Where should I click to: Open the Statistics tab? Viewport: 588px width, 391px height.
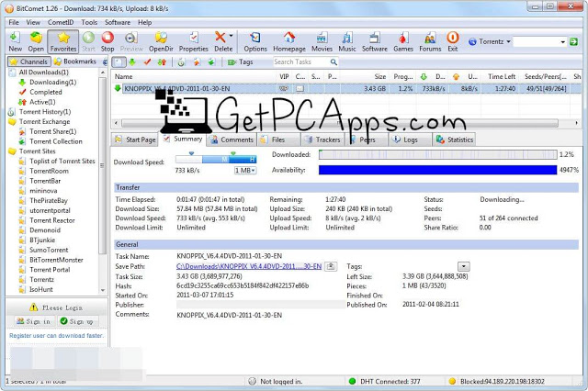tap(454, 140)
